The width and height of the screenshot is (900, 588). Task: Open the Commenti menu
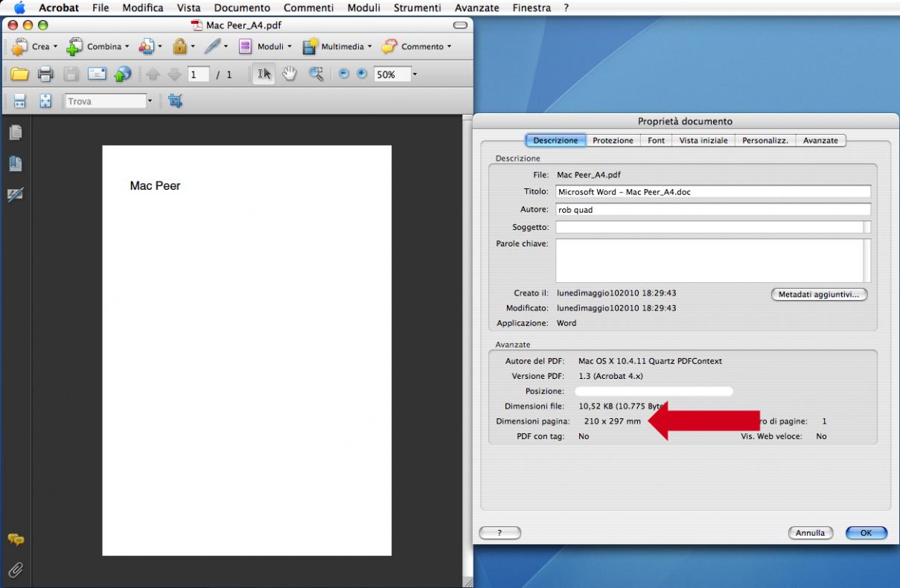coord(309,8)
